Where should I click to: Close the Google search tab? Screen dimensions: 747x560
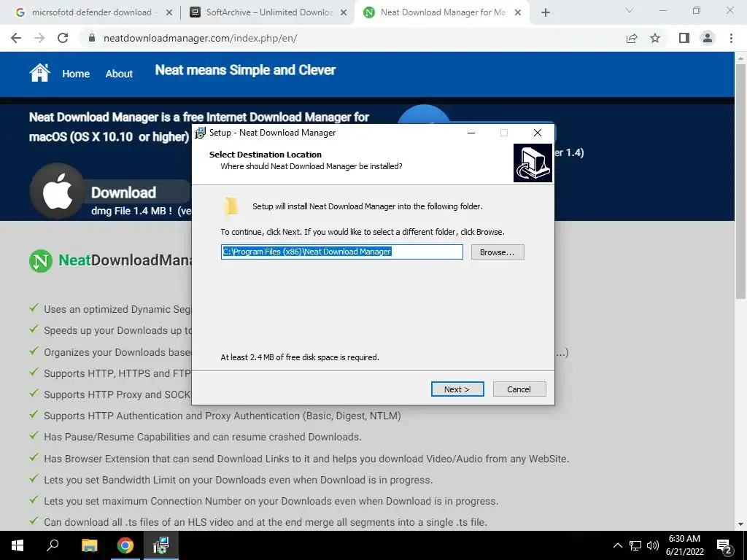click(x=169, y=13)
